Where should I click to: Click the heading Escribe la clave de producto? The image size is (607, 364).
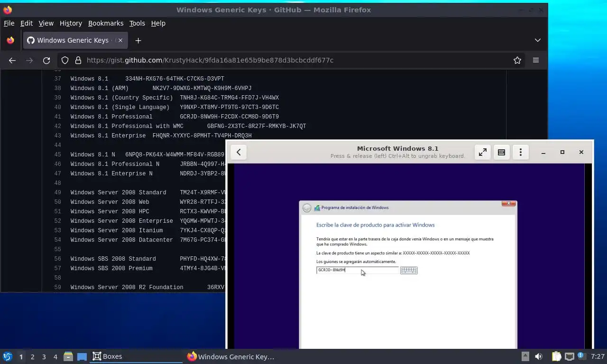[376, 225]
